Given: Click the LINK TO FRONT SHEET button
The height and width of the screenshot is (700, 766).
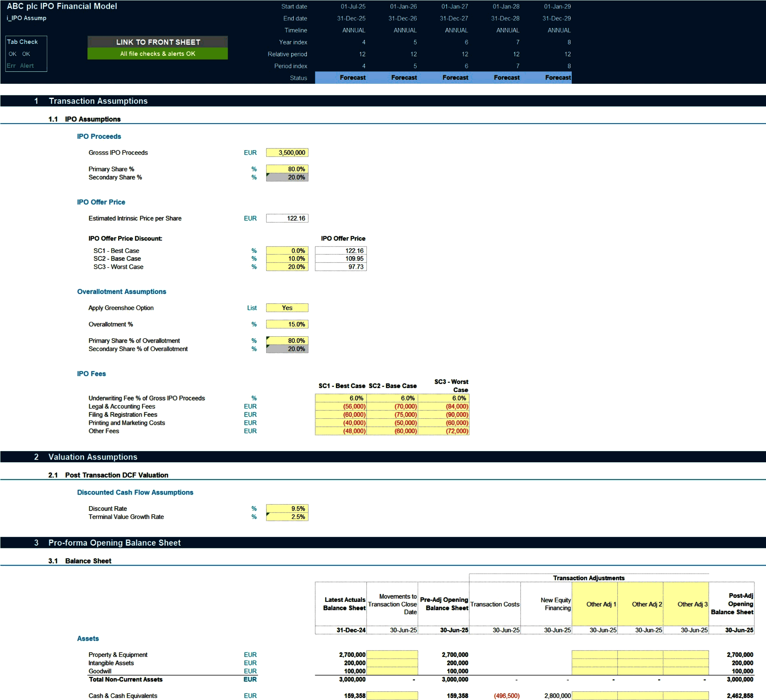Looking at the screenshot, I should [x=158, y=42].
